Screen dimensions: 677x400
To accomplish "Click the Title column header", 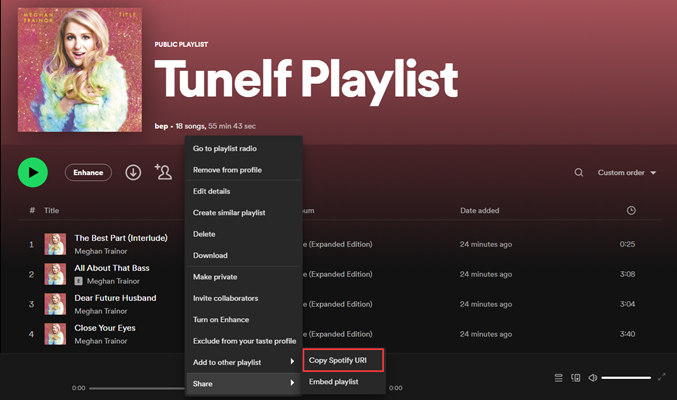I will pos(51,210).
